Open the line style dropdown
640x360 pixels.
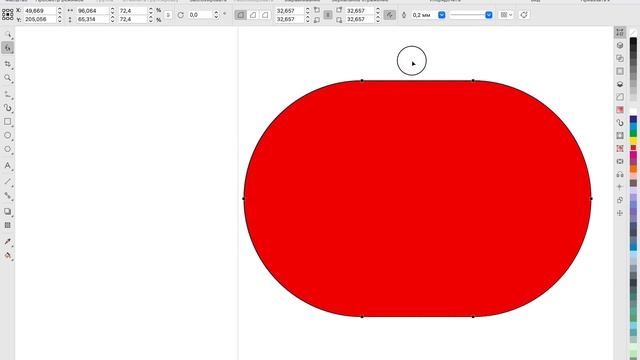coord(489,15)
